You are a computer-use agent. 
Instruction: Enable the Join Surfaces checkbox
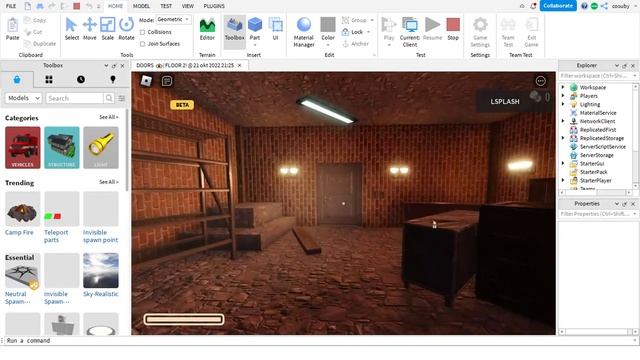142,44
